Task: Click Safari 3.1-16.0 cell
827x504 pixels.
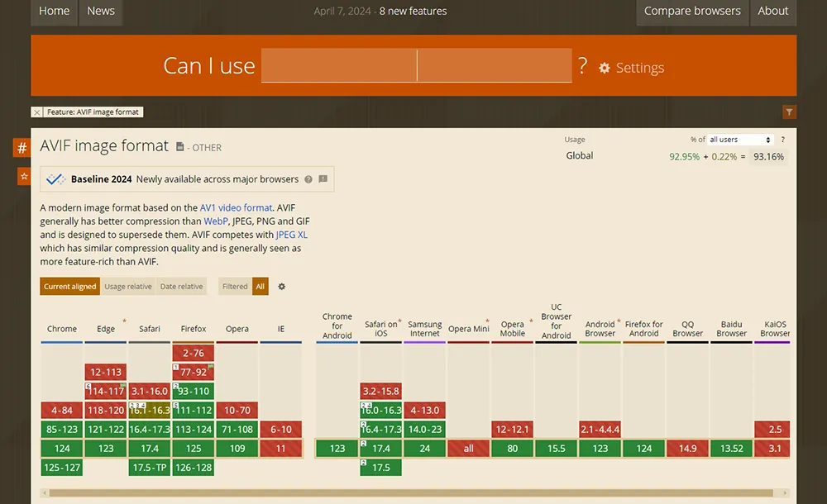Action: tap(149, 391)
